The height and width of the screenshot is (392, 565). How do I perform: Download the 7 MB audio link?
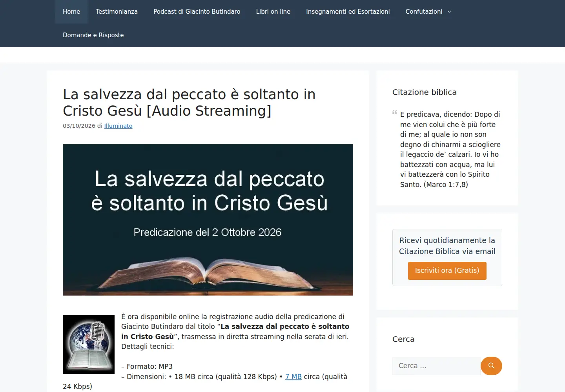(x=293, y=377)
